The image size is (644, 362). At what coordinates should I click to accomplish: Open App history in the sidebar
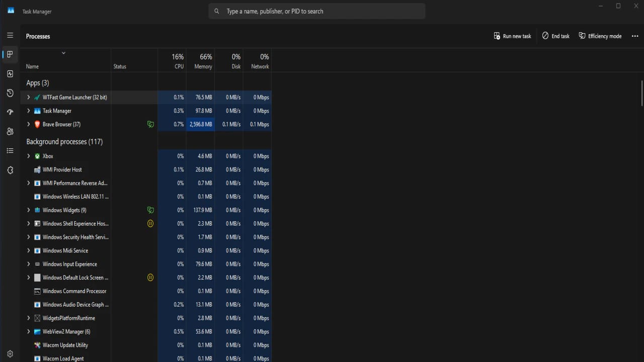10,93
